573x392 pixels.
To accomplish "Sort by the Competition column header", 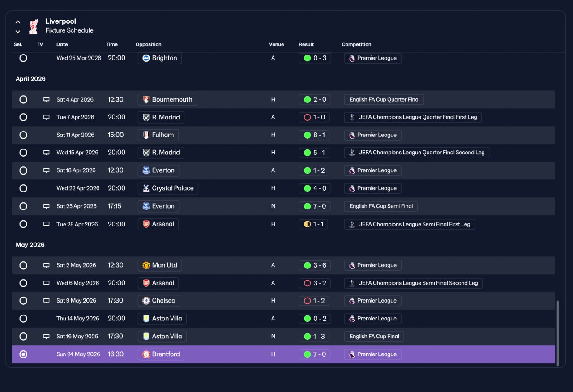I will pos(356,44).
